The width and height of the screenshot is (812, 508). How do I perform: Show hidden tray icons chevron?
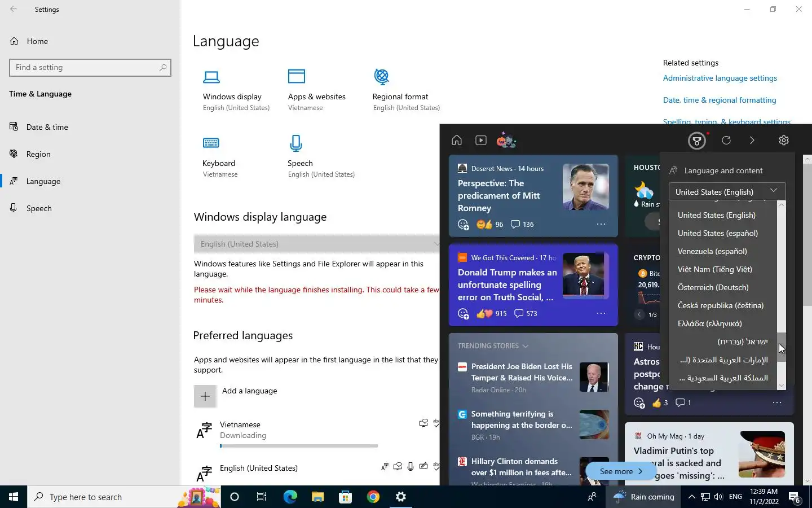[x=691, y=497]
